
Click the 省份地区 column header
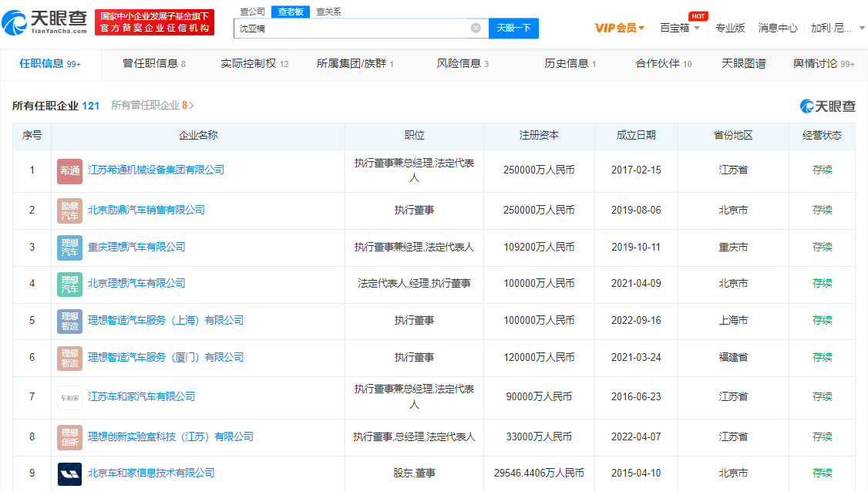click(x=733, y=135)
